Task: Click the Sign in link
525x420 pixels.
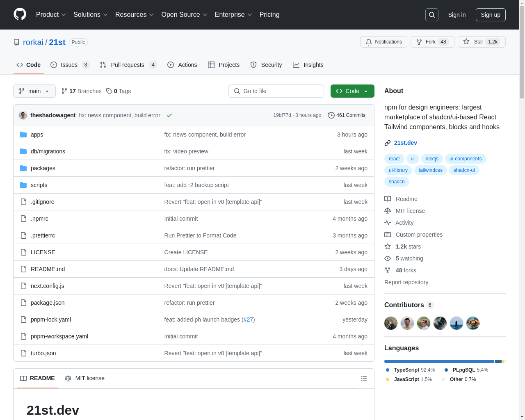Action: click(457, 15)
